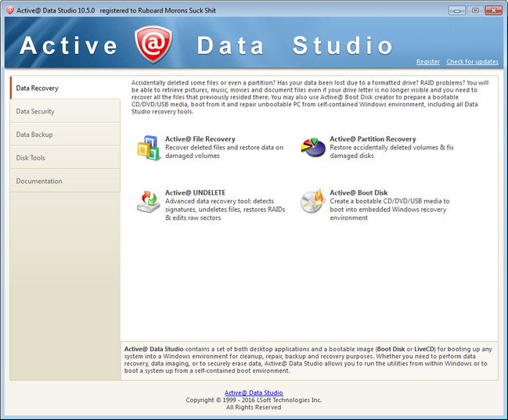Viewport: 508px width, 420px height.
Task: Maximize the Data Studio window
Action: tap(475, 10)
